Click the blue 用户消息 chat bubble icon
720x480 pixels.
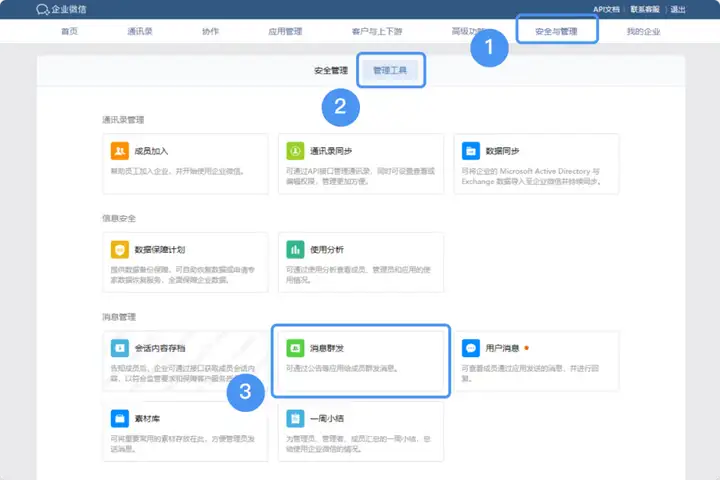[471, 348]
